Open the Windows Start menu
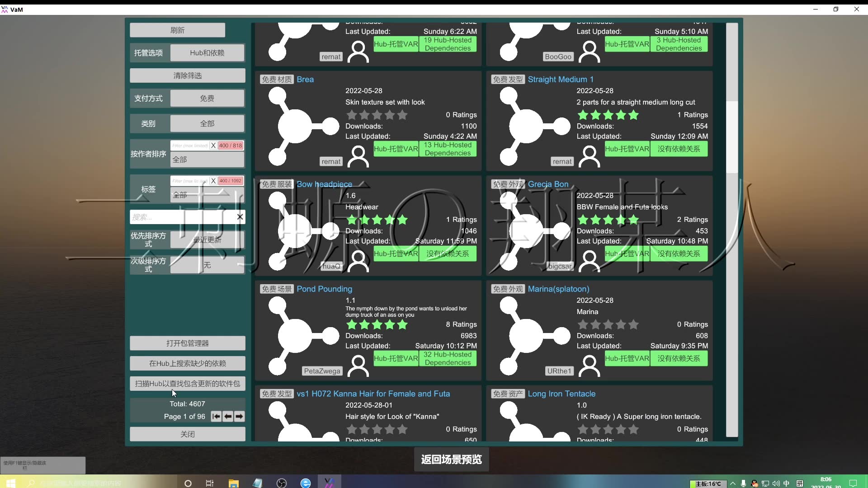Viewport: 868px width, 488px height. 10,483
